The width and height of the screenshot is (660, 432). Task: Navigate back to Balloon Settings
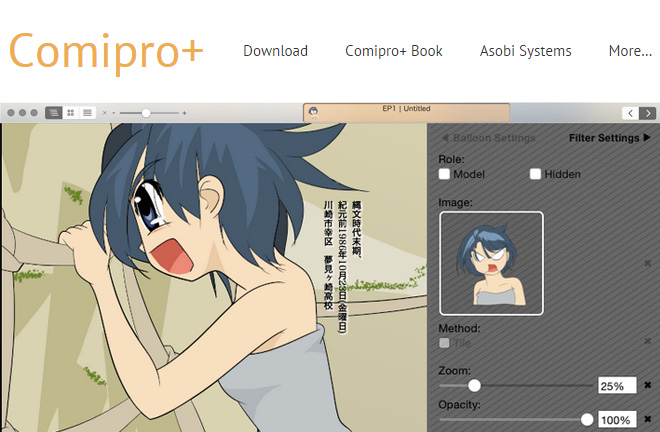pyautogui.click(x=488, y=138)
